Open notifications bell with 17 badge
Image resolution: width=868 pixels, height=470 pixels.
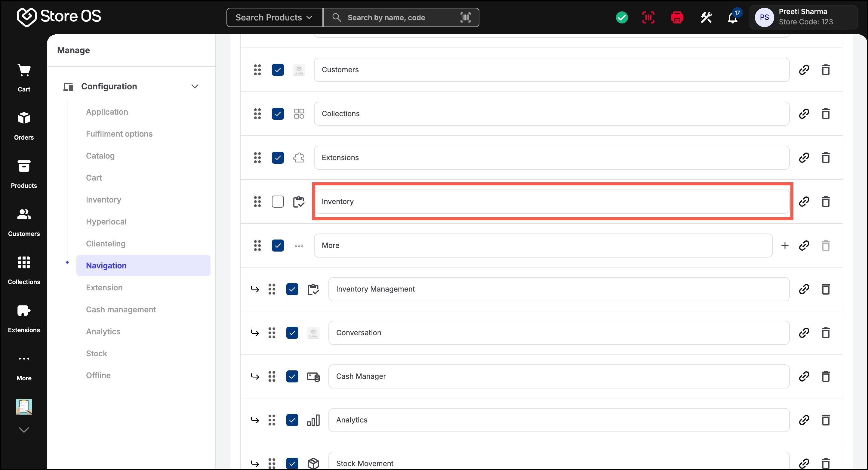(x=733, y=17)
